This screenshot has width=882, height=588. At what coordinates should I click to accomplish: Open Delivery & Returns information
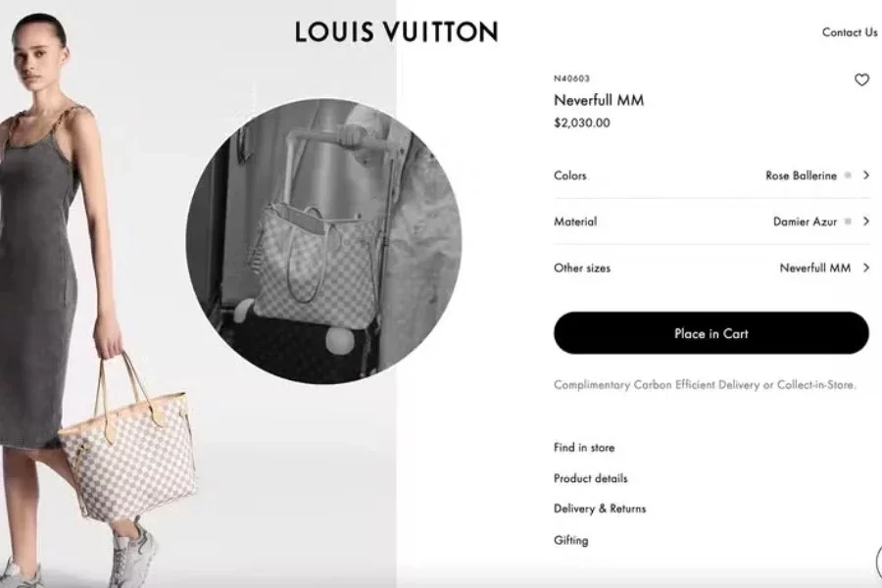click(600, 509)
